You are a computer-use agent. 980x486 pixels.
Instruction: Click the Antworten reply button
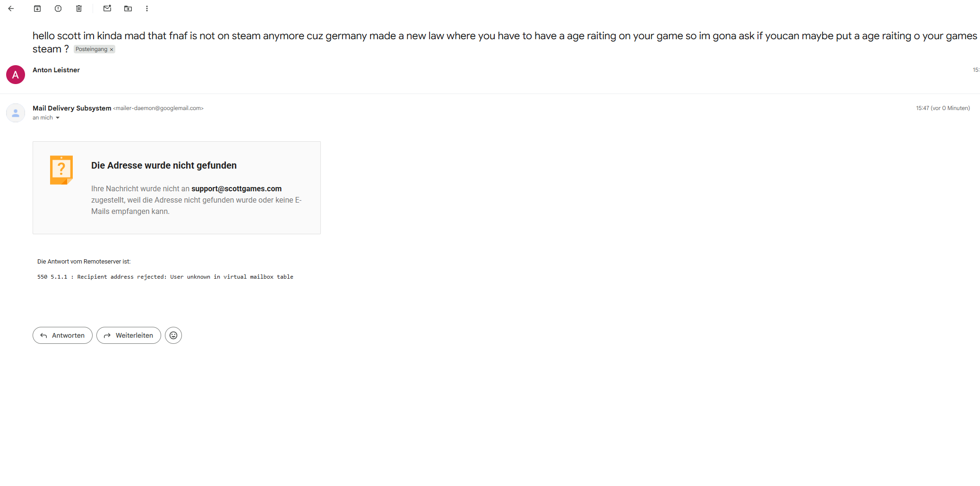coord(62,335)
